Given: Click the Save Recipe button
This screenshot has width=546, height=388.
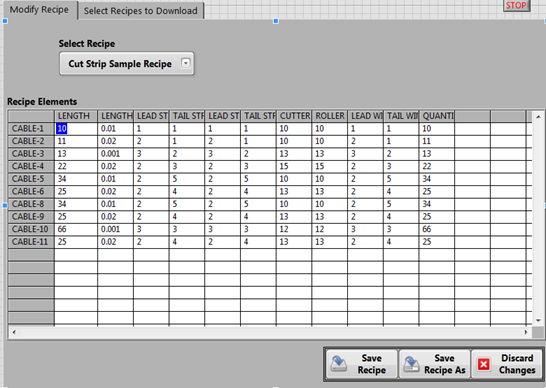Looking at the screenshot, I should click(362, 364).
